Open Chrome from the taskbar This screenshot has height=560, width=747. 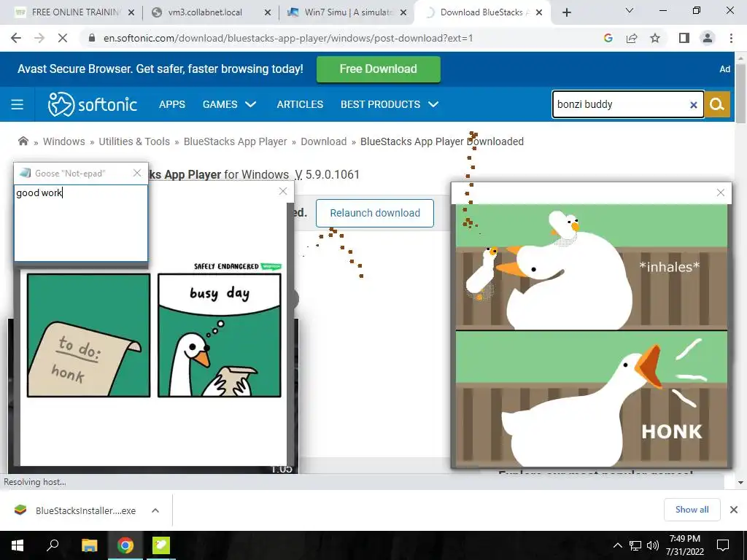coord(125,545)
